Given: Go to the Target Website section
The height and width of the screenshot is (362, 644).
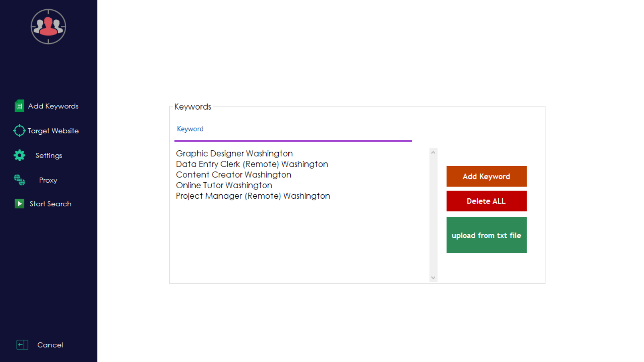Looking at the screenshot, I should click(x=53, y=131).
